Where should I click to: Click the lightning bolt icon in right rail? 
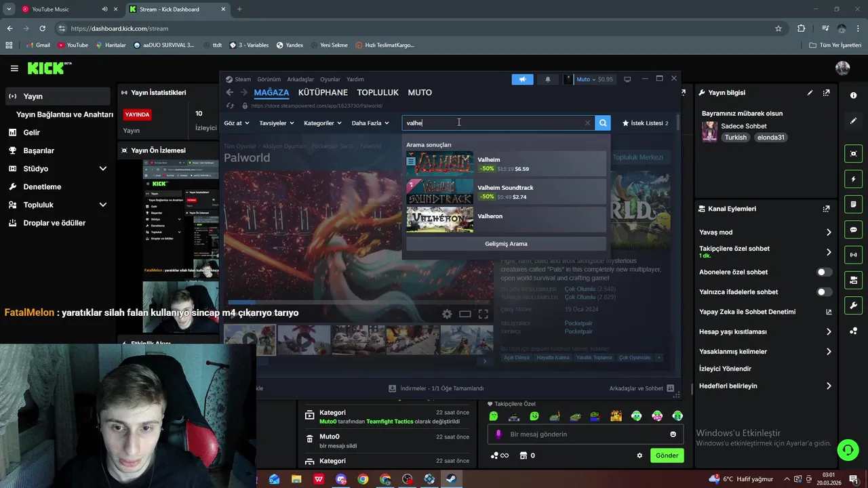click(853, 179)
